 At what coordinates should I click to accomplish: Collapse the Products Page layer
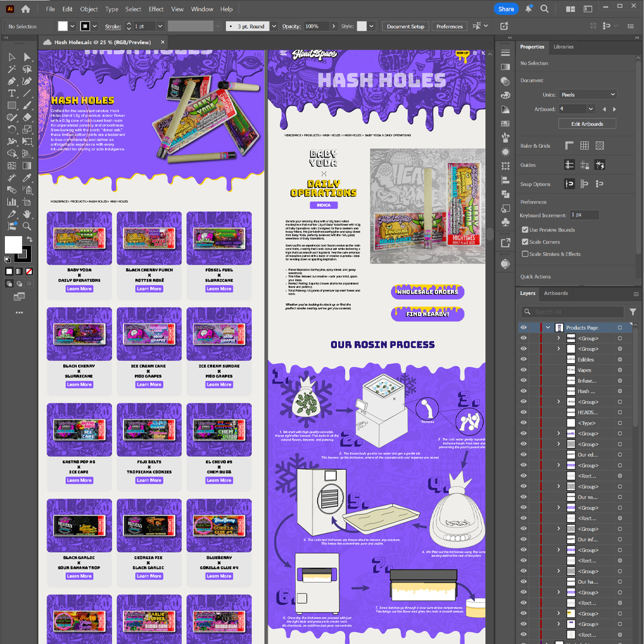[548, 328]
